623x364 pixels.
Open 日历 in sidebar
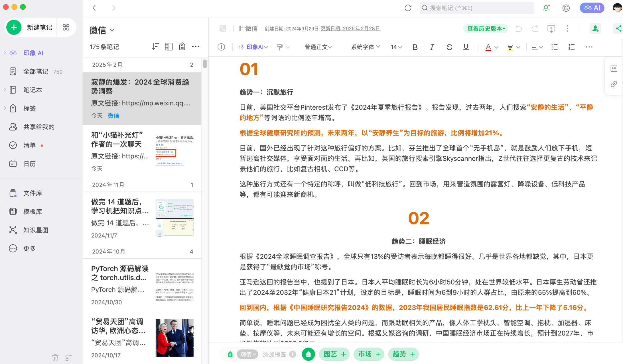click(x=29, y=164)
